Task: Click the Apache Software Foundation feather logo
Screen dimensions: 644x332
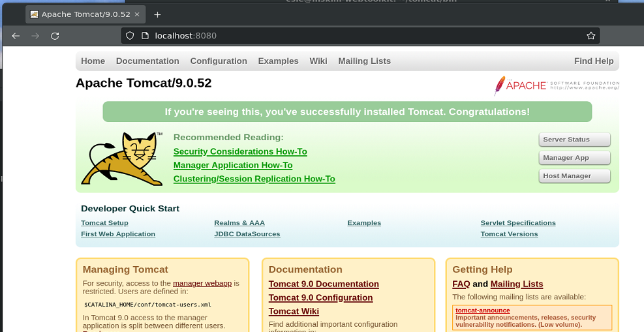Action: pyautogui.click(x=557, y=85)
